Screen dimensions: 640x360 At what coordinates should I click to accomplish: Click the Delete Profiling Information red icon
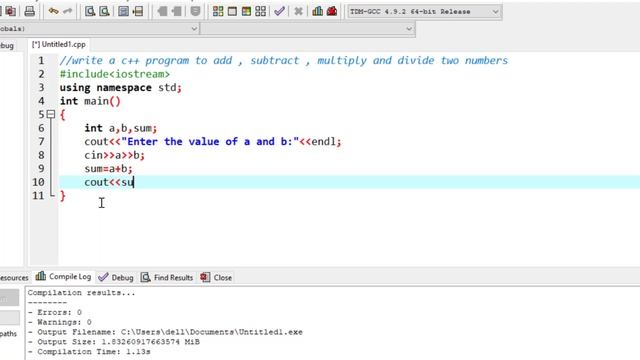click(332, 11)
